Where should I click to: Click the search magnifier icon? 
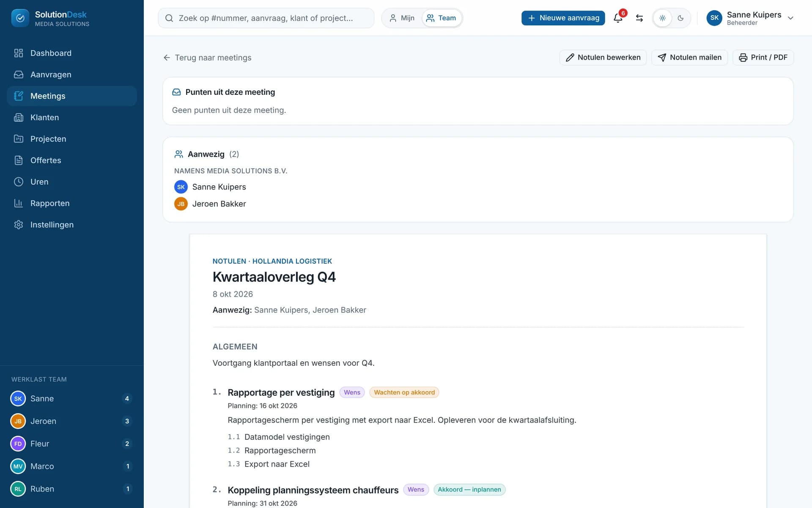coord(169,18)
